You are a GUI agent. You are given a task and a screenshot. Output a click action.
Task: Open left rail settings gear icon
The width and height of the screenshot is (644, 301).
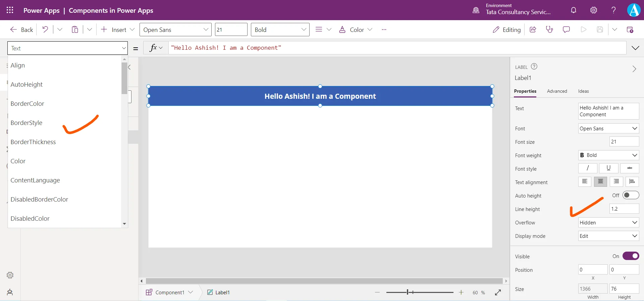[10, 275]
